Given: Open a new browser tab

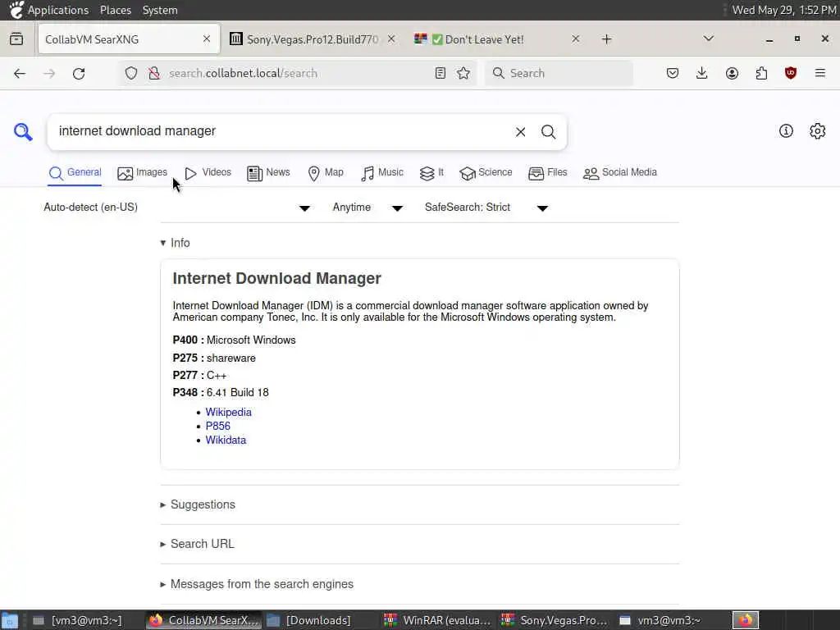Looking at the screenshot, I should (x=606, y=39).
